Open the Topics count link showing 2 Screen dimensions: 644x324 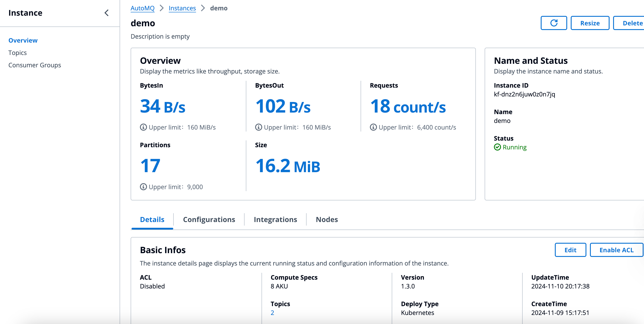272,313
